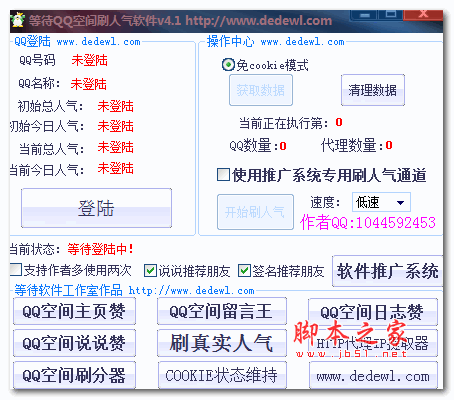Click the QQ数量 count value
This screenshot has height=400, width=454.
coord(283,146)
